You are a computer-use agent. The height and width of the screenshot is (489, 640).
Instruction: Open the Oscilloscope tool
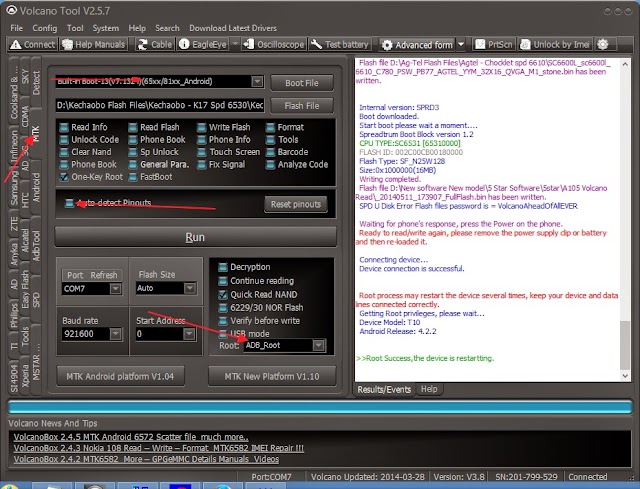coord(274,44)
